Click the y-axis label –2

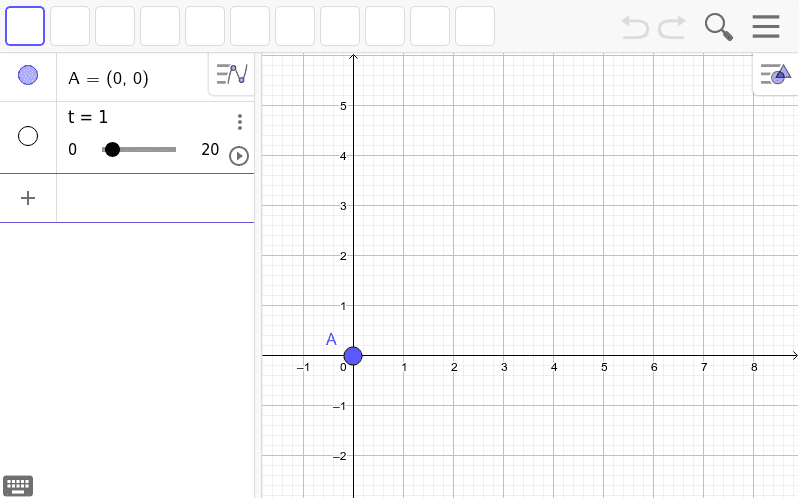click(x=339, y=456)
